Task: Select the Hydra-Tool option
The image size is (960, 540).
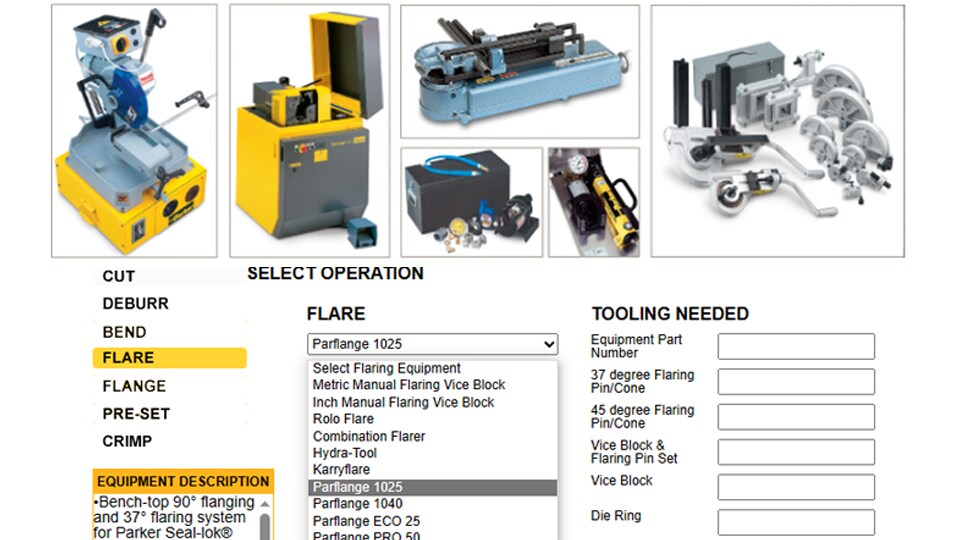Action: (x=345, y=453)
